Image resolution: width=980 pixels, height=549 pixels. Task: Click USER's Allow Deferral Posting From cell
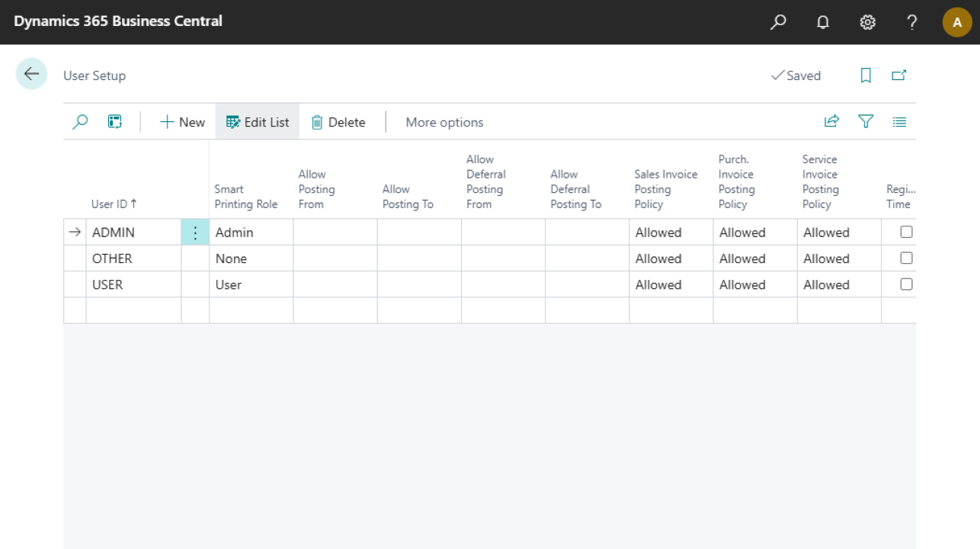pyautogui.click(x=503, y=284)
